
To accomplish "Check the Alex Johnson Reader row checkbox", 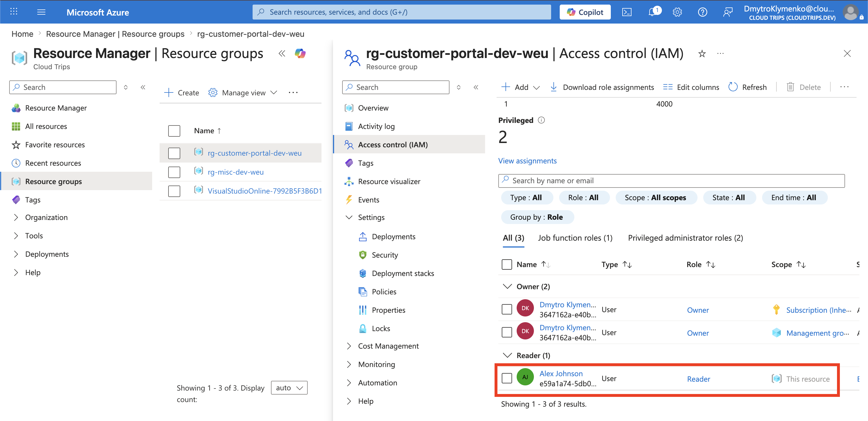I will tap(506, 378).
